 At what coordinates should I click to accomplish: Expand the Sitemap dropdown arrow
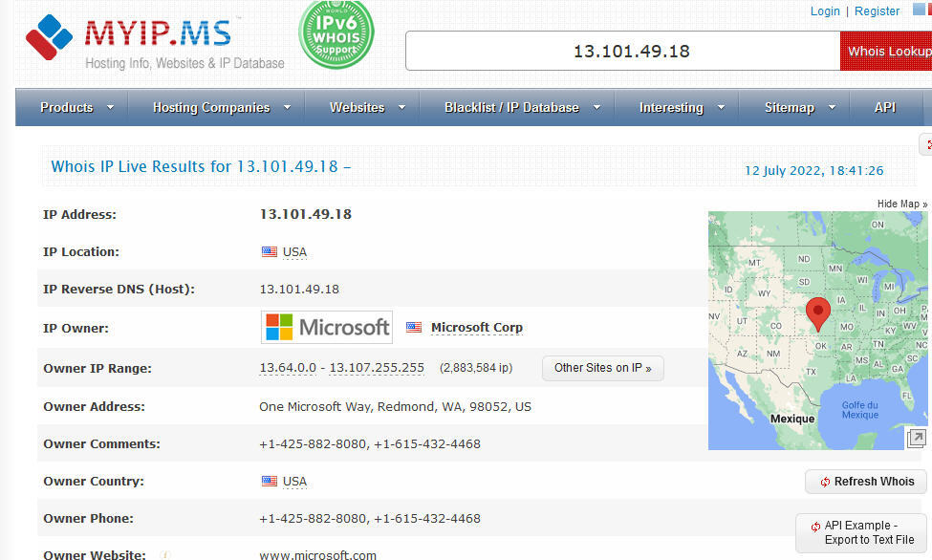tap(833, 108)
